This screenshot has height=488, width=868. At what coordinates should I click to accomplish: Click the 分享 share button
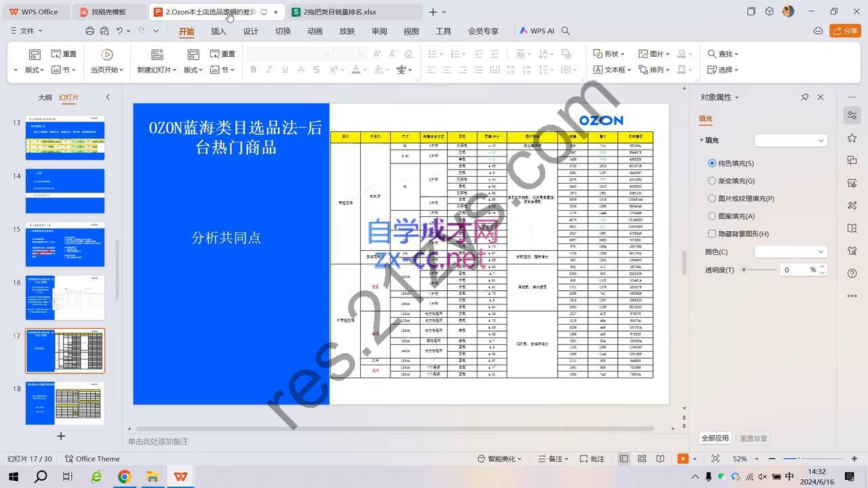[845, 31]
